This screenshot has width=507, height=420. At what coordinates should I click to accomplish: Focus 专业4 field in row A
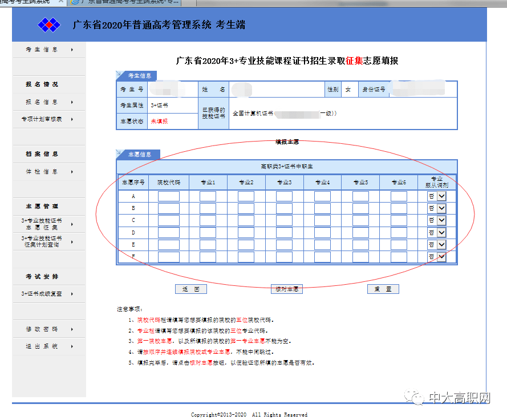pyautogui.click(x=322, y=196)
